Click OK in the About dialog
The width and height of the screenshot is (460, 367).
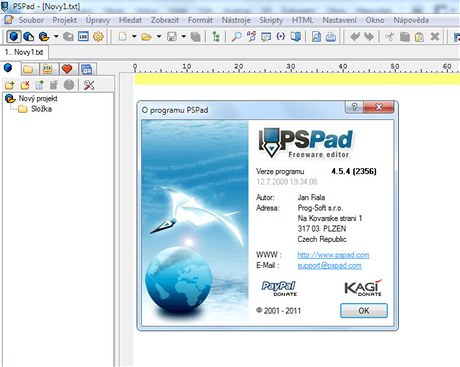(x=364, y=311)
